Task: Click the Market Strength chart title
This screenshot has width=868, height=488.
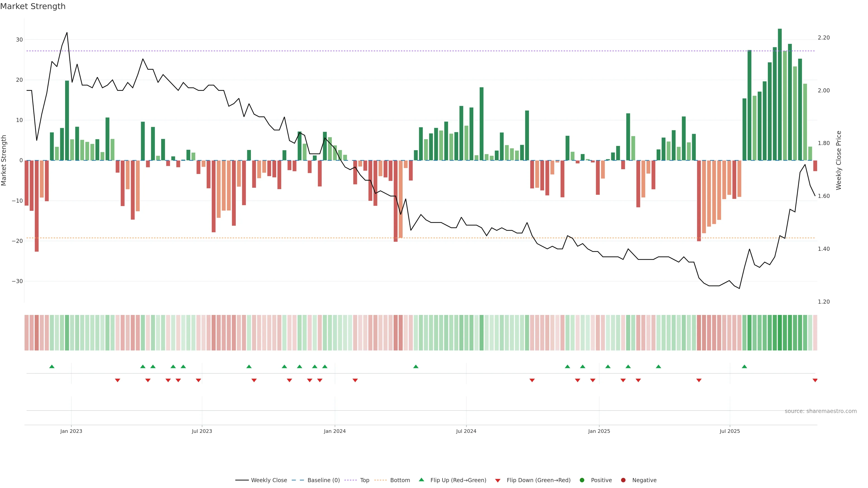Action: 33,6
